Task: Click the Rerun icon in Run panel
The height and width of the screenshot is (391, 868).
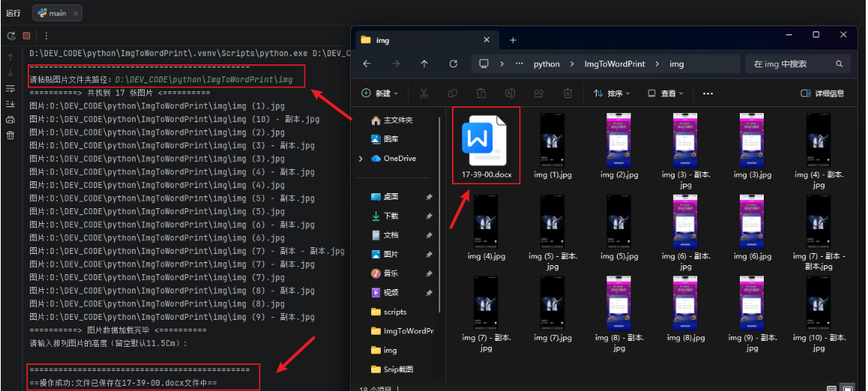Action: click(11, 35)
